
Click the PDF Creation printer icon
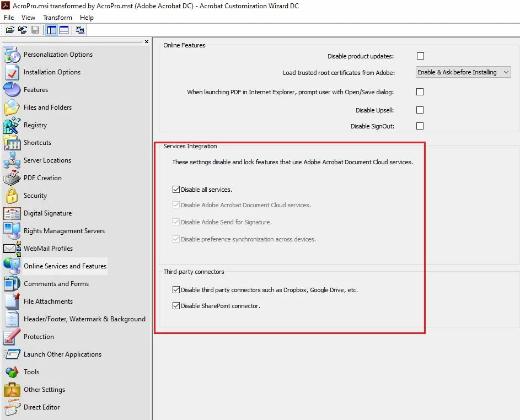click(x=12, y=177)
